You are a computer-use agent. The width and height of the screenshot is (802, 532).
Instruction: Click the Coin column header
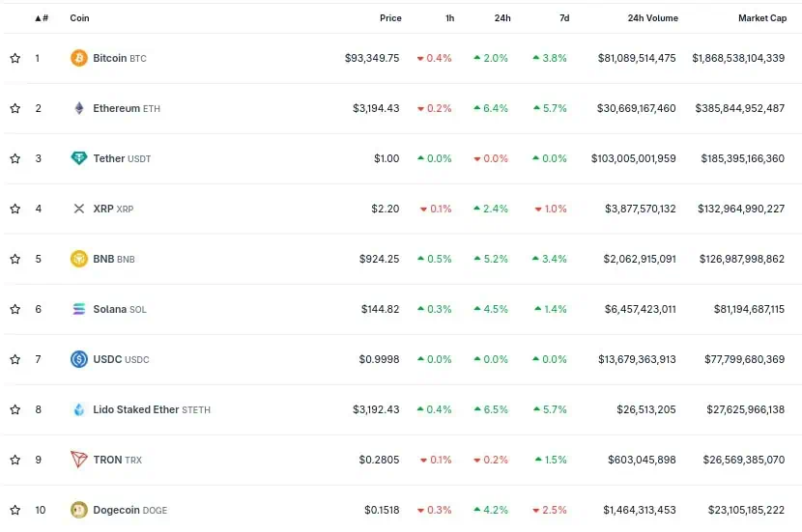(79, 18)
